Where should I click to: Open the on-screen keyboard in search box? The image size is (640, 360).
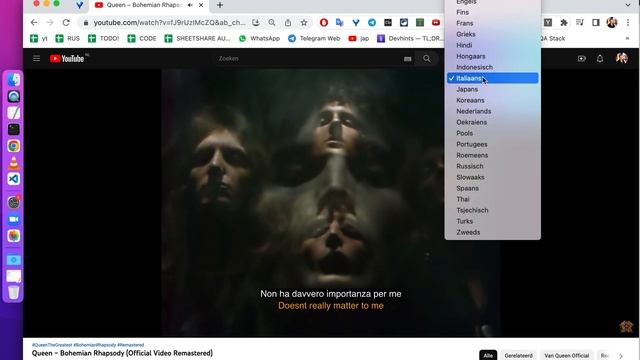pyautogui.click(x=407, y=59)
